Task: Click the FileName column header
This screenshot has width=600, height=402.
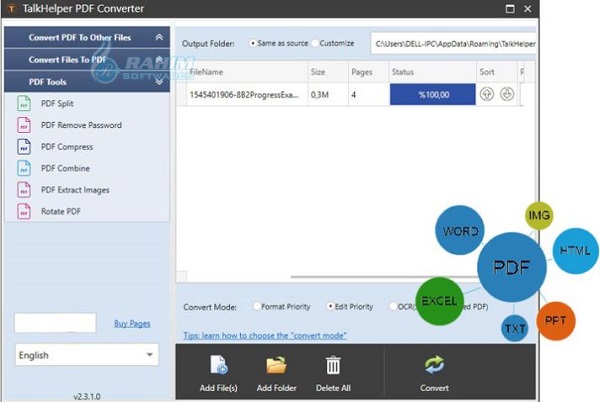Action: click(x=247, y=72)
